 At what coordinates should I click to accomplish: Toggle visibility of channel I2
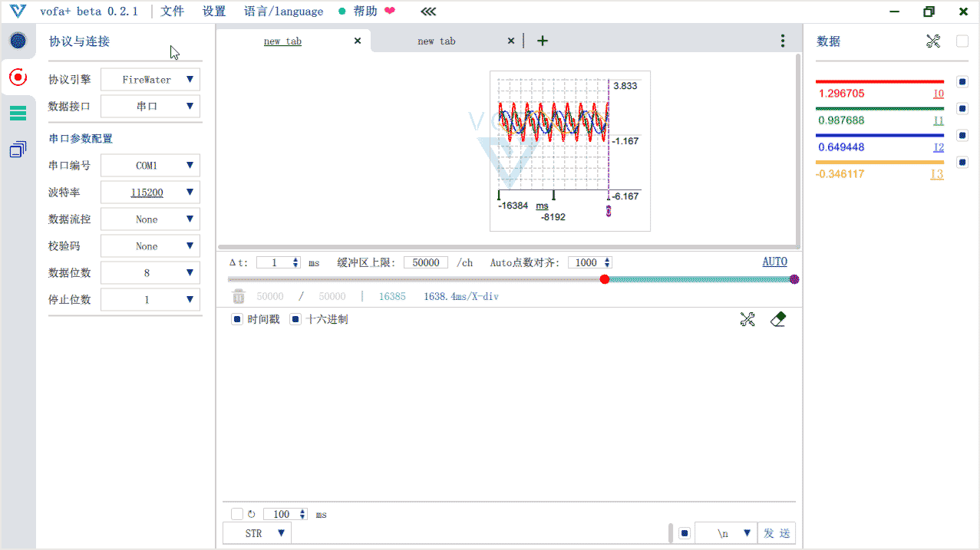[x=962, y=135]
